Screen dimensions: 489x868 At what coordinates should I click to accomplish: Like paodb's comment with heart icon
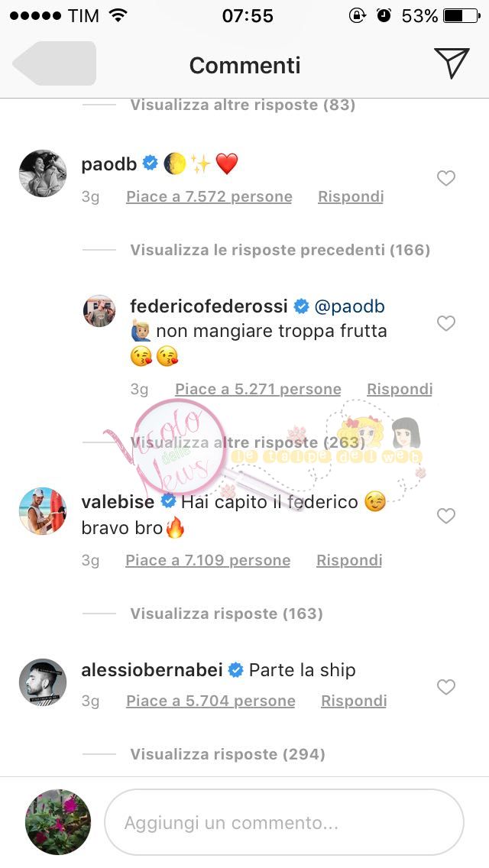[x=445, y=178]
